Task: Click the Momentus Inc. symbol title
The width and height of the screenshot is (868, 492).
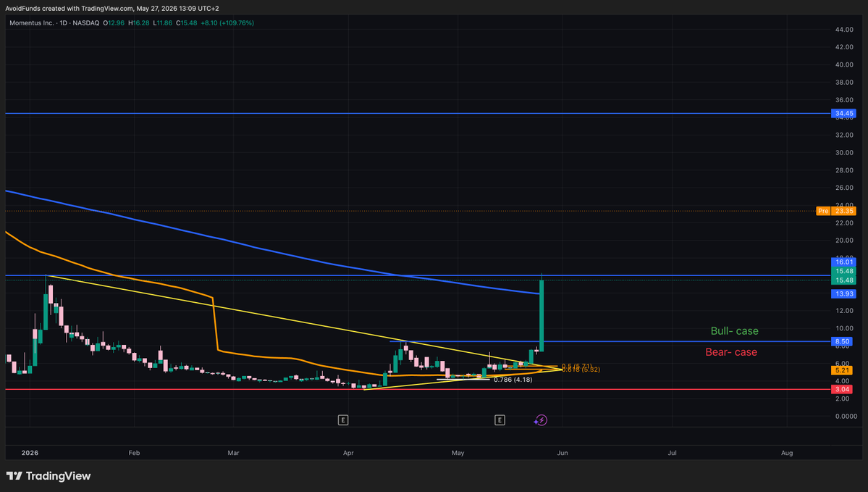Action: point(32,22)
